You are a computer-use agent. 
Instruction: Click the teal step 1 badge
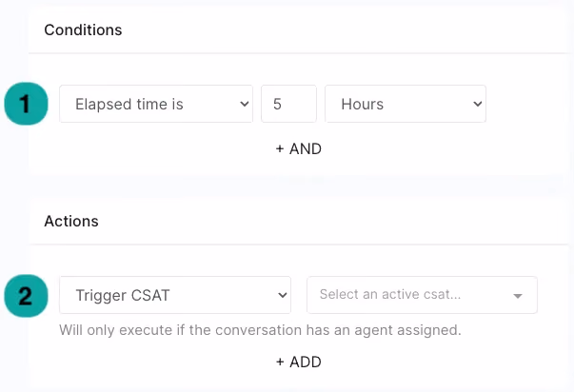pyautogui.click(x=26, y=104)
